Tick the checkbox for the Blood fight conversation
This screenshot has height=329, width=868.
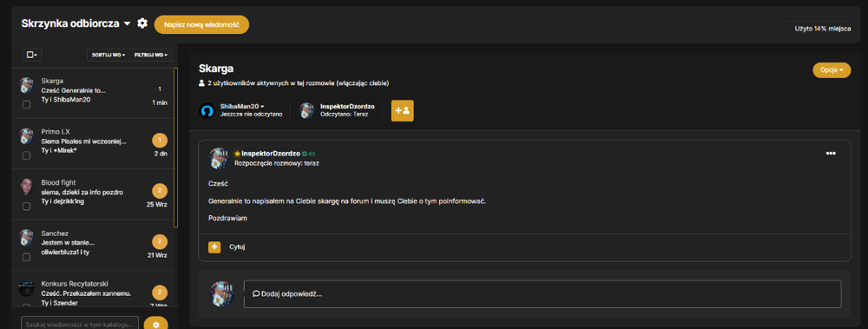pos(26,206)
